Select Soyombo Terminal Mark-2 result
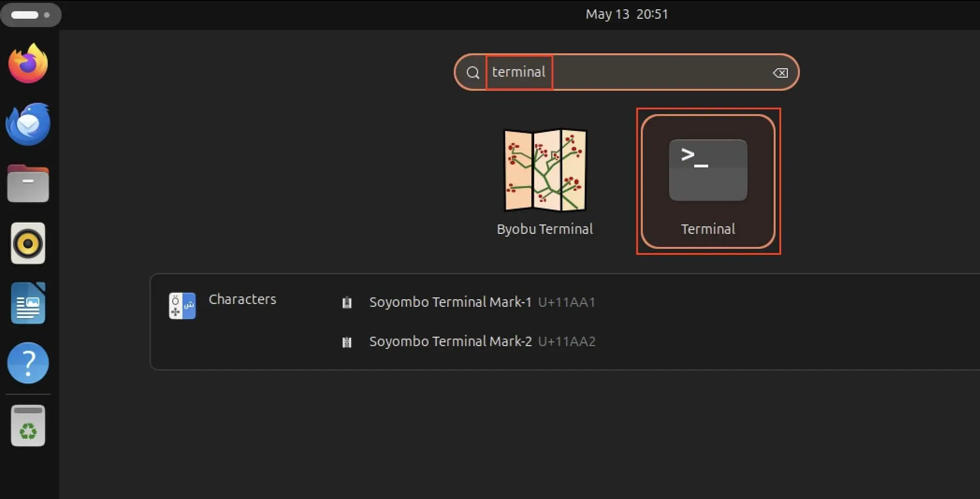The width and height of the screenshot is (980, 499). 482,342
